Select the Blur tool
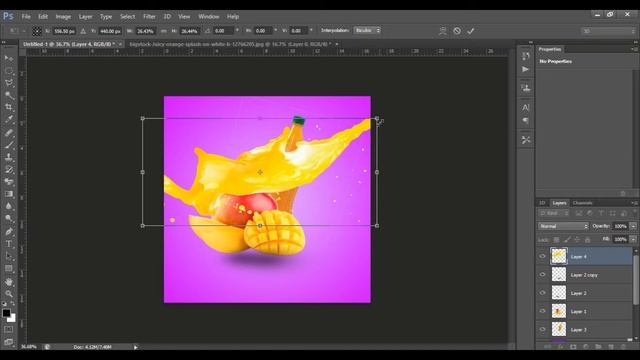 coord(9,206)
